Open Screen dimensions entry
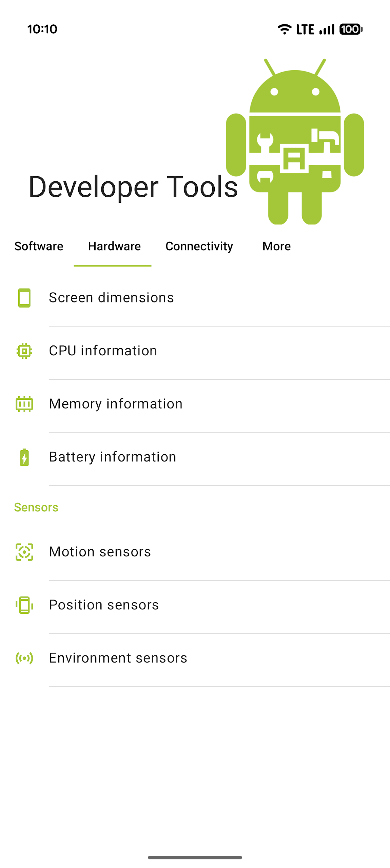 (x=111, y=298)
